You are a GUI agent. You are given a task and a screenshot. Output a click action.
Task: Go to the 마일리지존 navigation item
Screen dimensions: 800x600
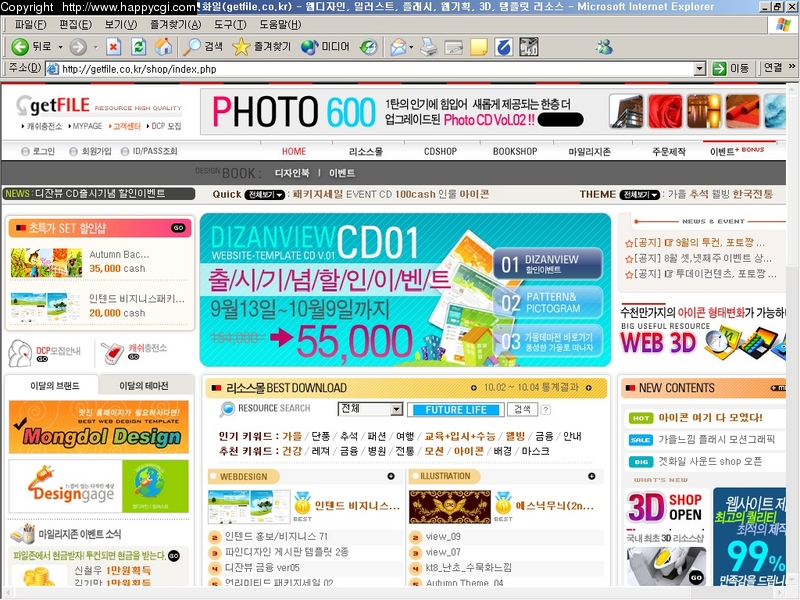[x=589, y=152]
